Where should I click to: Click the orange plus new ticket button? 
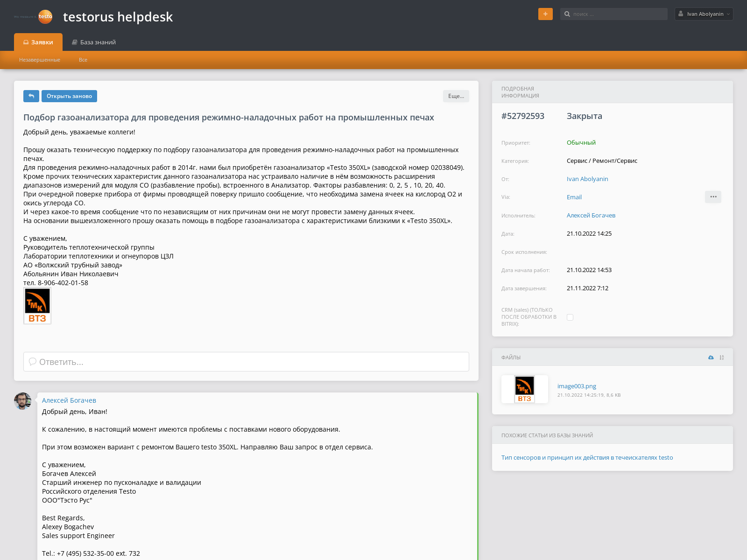(x=545, y=14)
